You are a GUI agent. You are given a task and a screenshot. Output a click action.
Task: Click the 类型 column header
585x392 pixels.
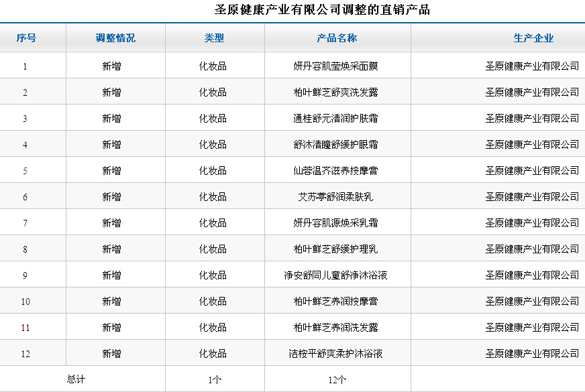(214, 38)
